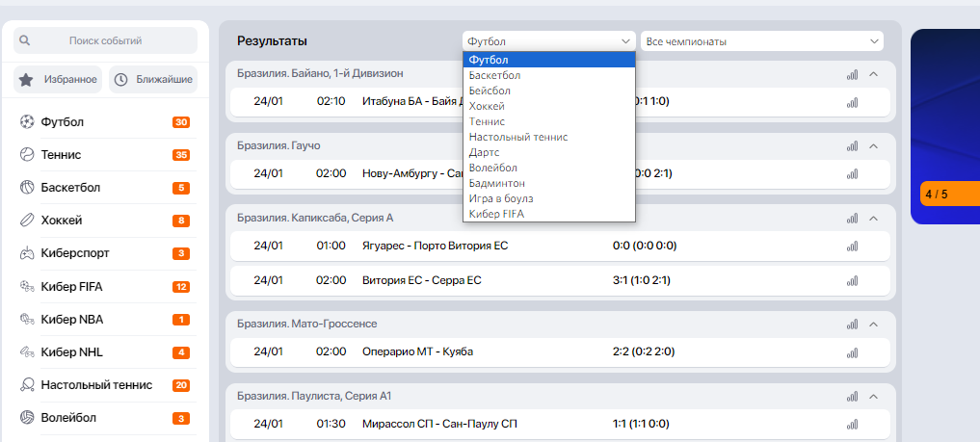Collapse the Бразилия. Паулиста, Серия А1 section
The image size is (980, 442).
pos(874,397)
